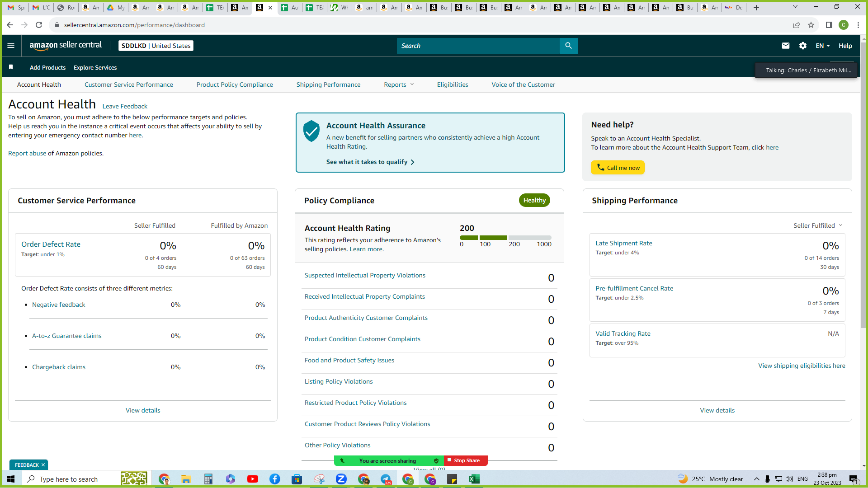Click the Seller Central search field
This screenshot has width=868, height=488.
tap(478, 46)
